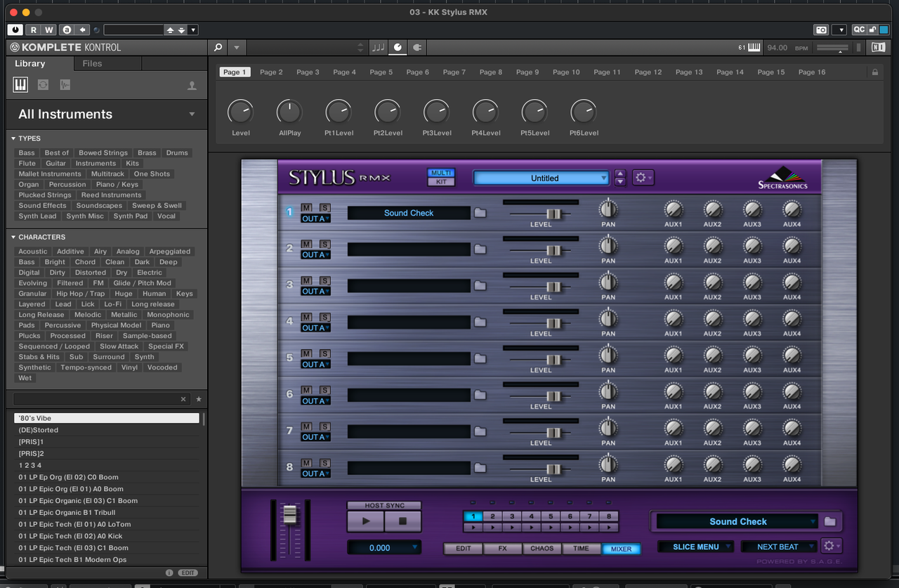899x588 pixels.
Task: Click the Stylus RMX play button
Action: point(365,521)
